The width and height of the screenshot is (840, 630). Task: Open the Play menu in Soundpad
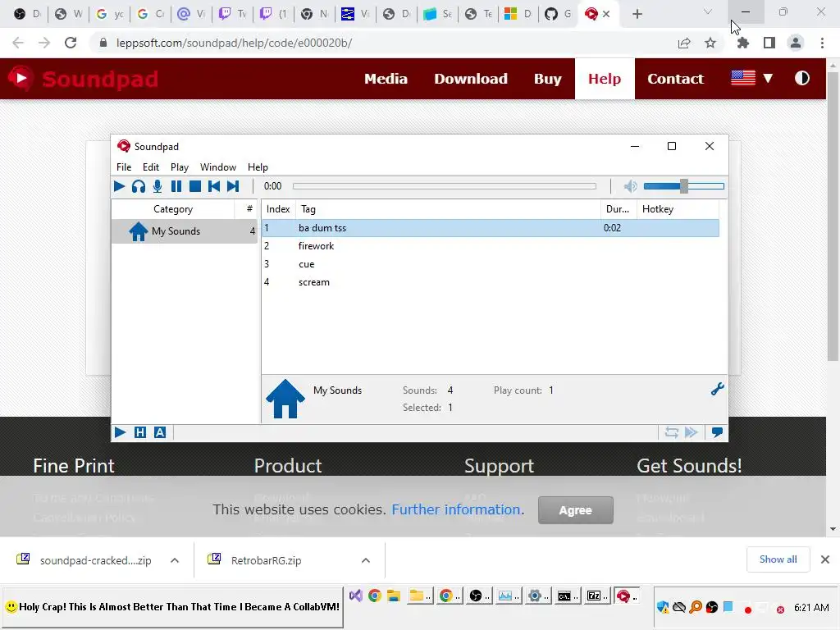pyautogui.click(x=180, y=167)
